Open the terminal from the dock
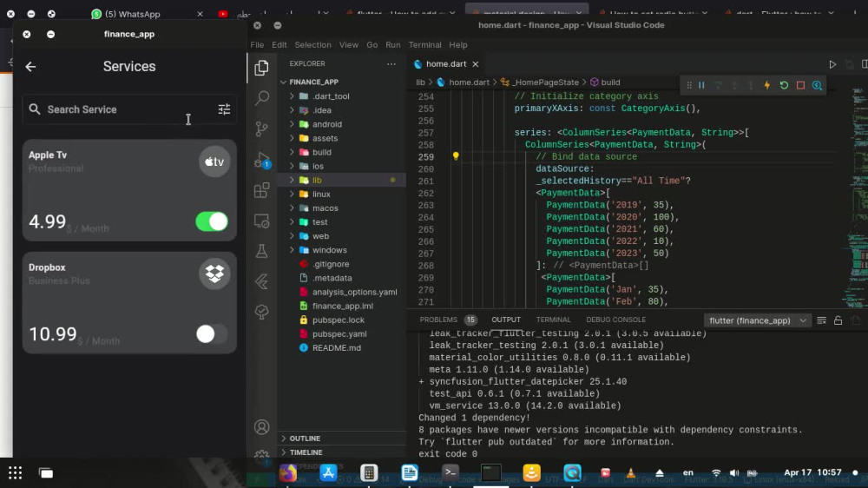This screenshot has height=488, width=868. click(x=450, y=472)
